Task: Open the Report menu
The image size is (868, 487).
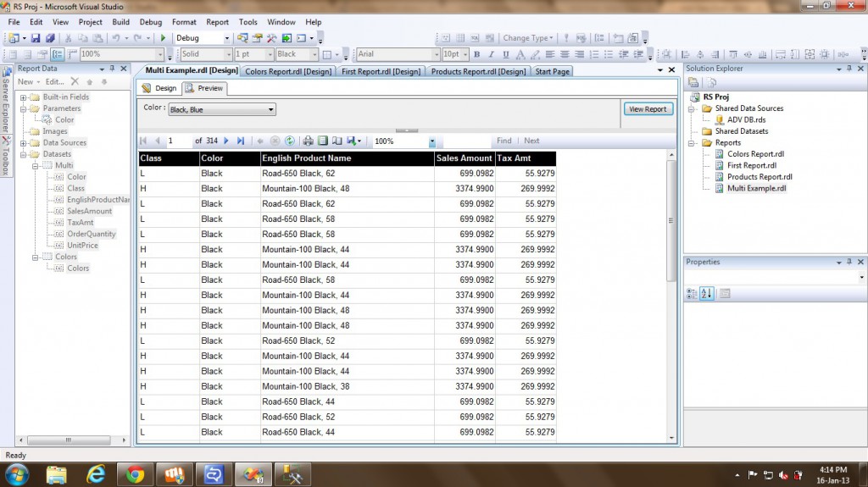Action: click(217, 22)
